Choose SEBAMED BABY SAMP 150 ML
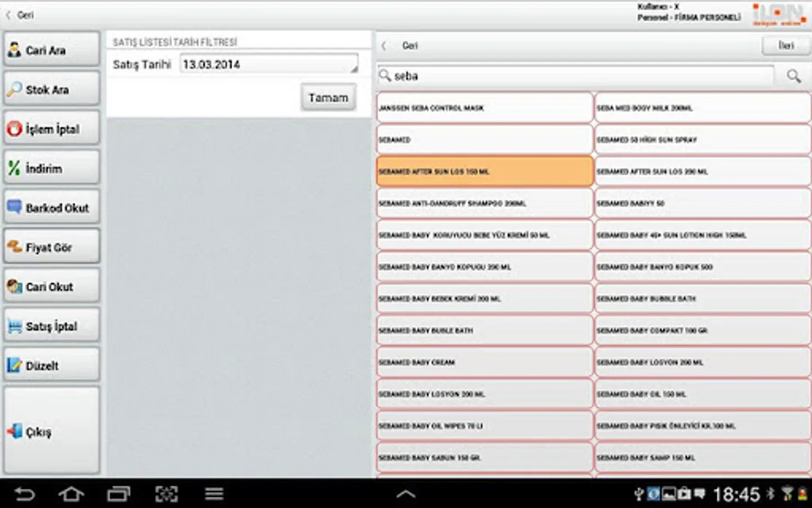 point(703,458)
